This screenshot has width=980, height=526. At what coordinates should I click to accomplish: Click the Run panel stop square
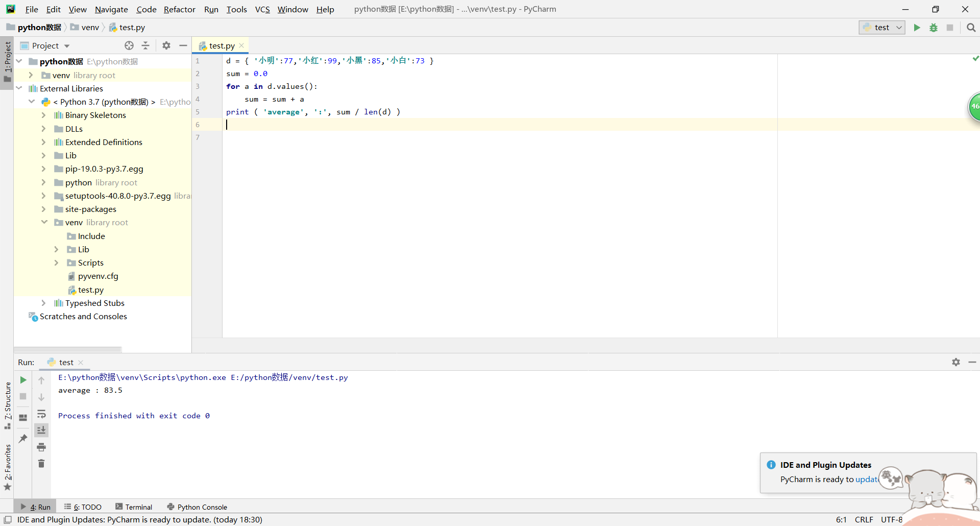(x=23, y=396)
